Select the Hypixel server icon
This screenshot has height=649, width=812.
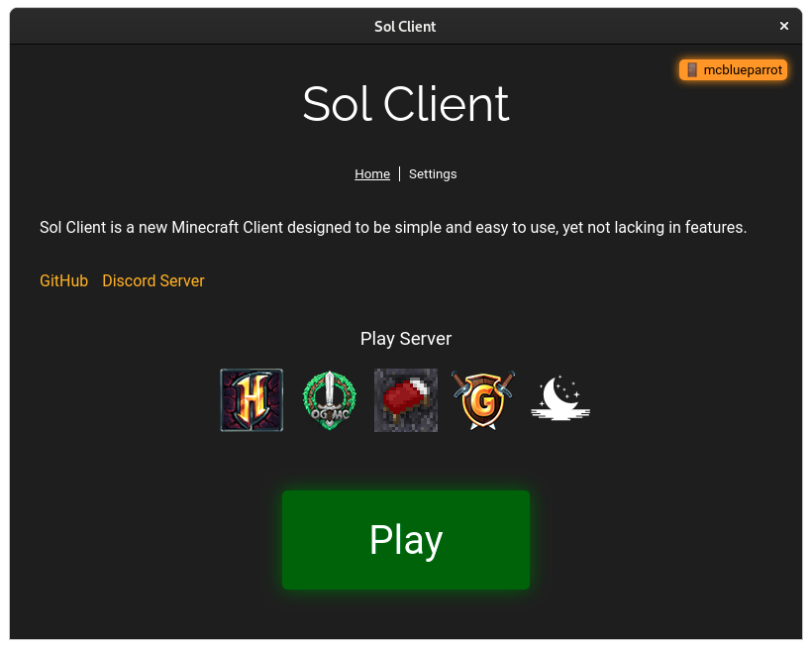point(251,399)
